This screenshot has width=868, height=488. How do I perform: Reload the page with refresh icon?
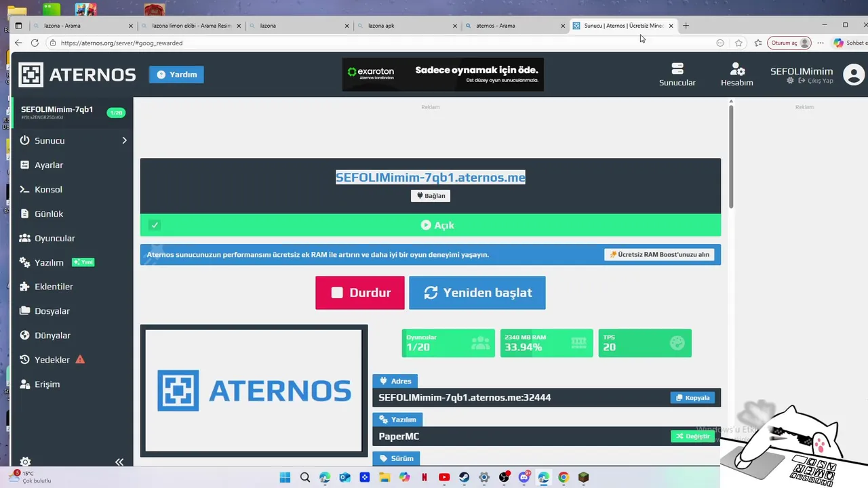pyautogui.click(x=35, y=43)
